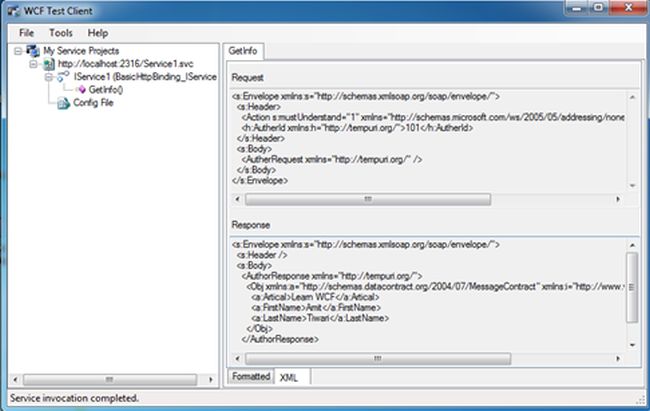Click the a:FirstName Amit line

tap(316, 307)
